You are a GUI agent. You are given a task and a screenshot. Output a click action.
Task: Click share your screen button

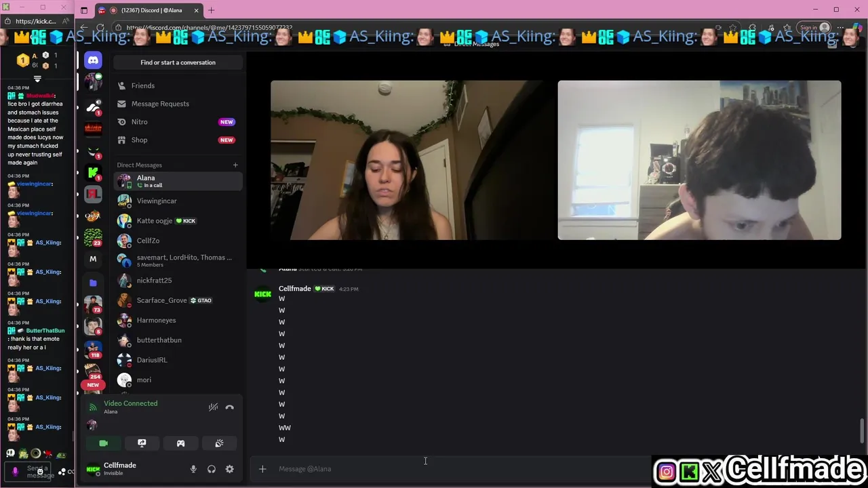click(x=142, y=443)
